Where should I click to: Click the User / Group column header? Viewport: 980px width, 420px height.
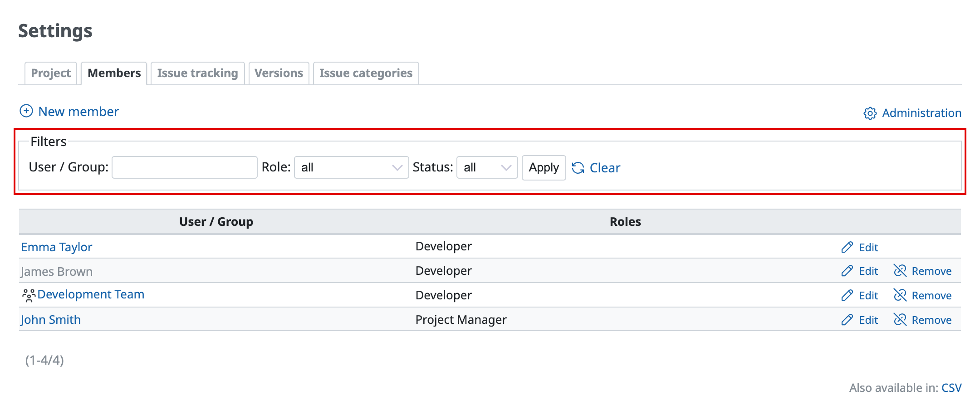point(216,221)
